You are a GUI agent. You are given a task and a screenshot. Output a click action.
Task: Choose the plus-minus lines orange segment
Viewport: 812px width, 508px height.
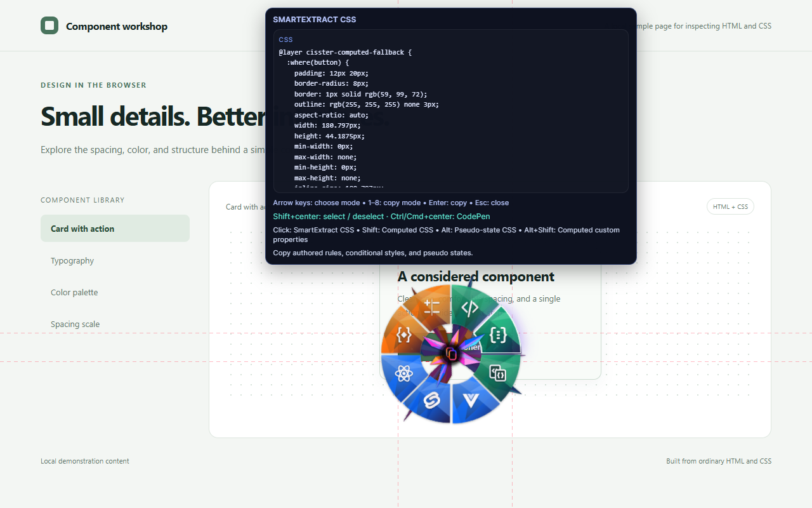pos(431,307)
